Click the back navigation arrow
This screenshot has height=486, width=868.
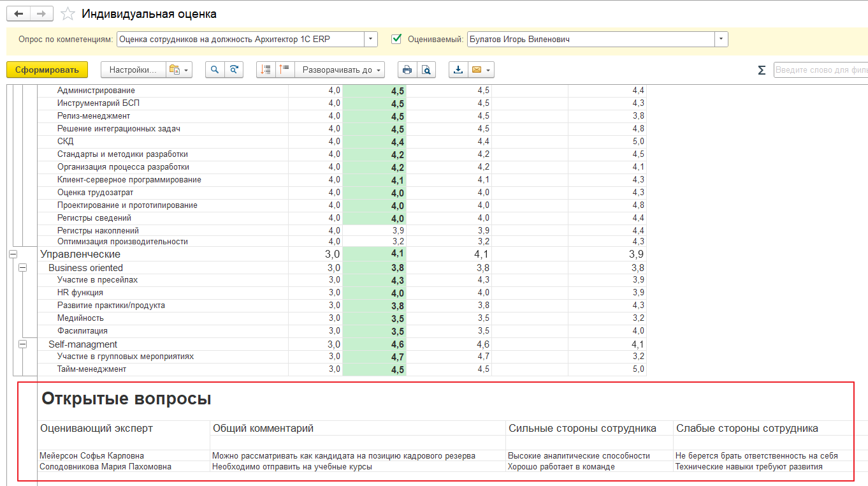click(18, 13)
